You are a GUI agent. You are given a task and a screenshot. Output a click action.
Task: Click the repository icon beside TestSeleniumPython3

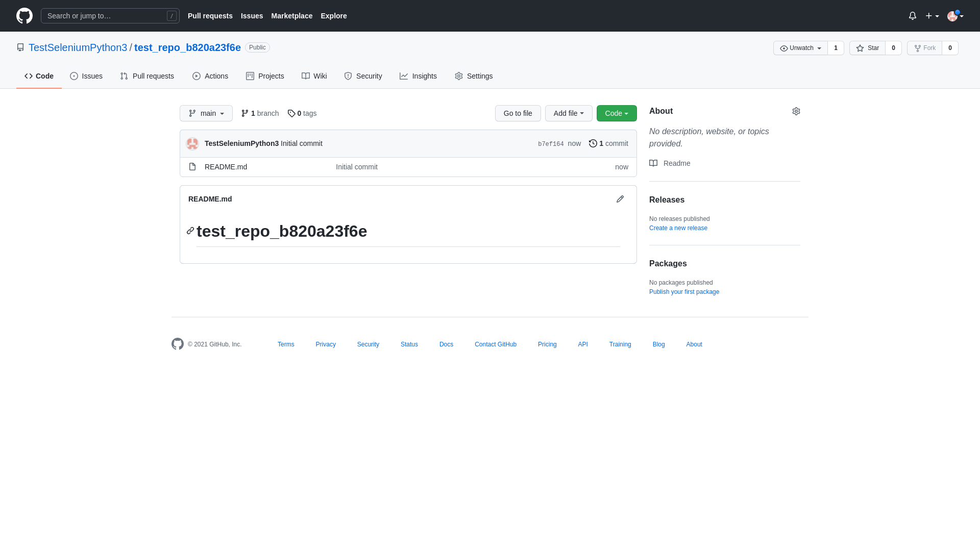click(x=20, y=47)
